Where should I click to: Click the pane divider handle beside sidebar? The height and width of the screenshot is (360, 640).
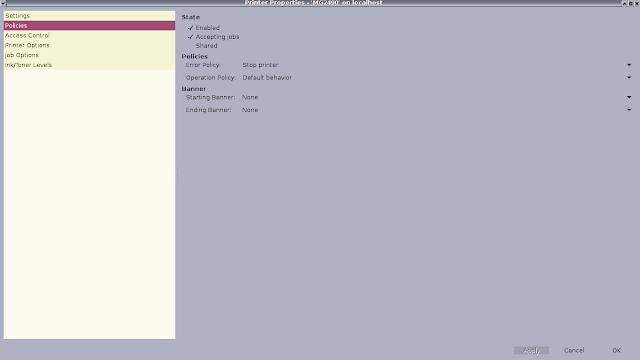point(177,175)
